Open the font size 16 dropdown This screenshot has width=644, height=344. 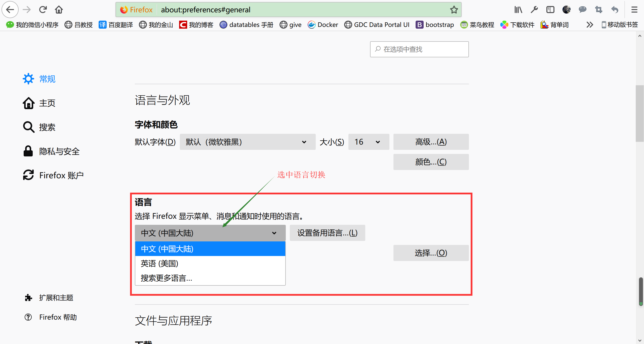pyautogui.click(x=369, y=142)
